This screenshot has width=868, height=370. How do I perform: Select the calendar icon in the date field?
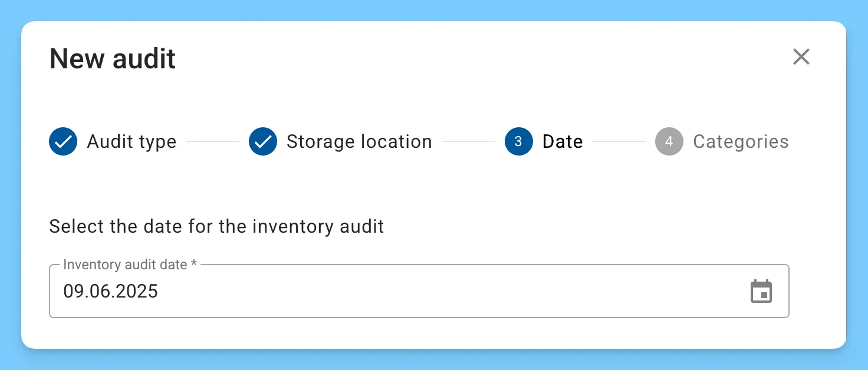pyautogui.click(x=761, y=291)
